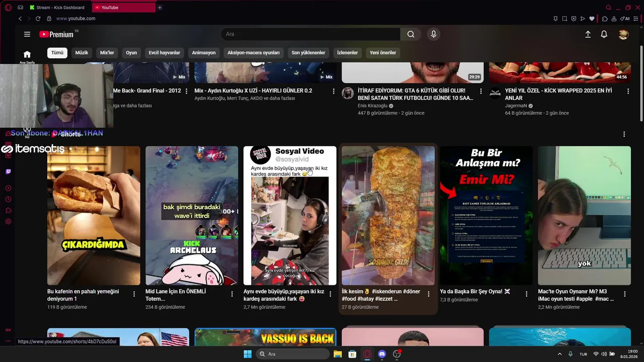This screenshot has height=362, width=644.
Task: Click the Opera heart bookmark icon
Action: (x=592, y=19)
